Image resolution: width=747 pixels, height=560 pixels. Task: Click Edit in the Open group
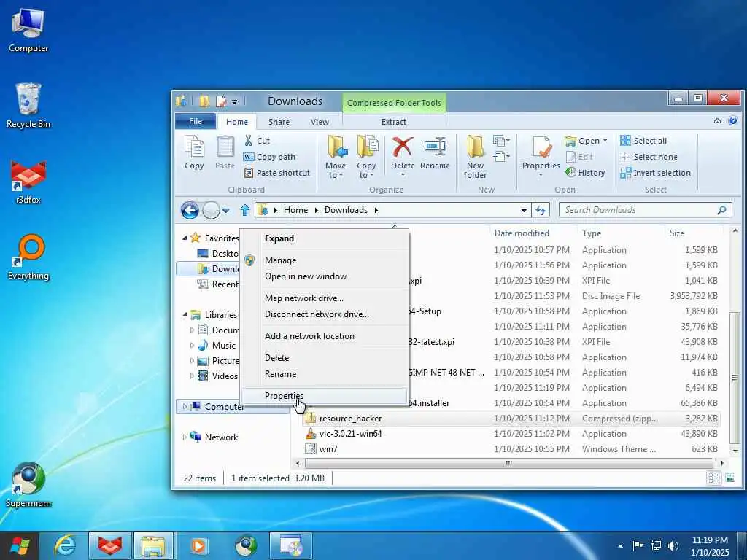click(579, 157)
